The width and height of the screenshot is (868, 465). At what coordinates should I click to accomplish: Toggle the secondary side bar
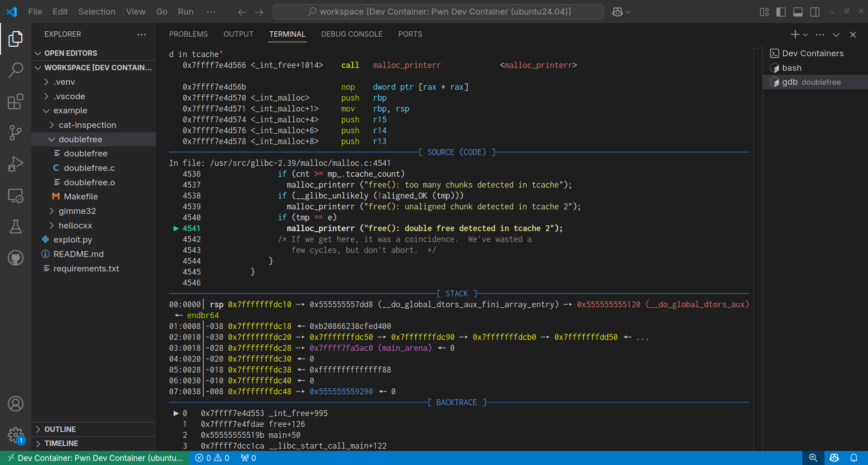815,12
